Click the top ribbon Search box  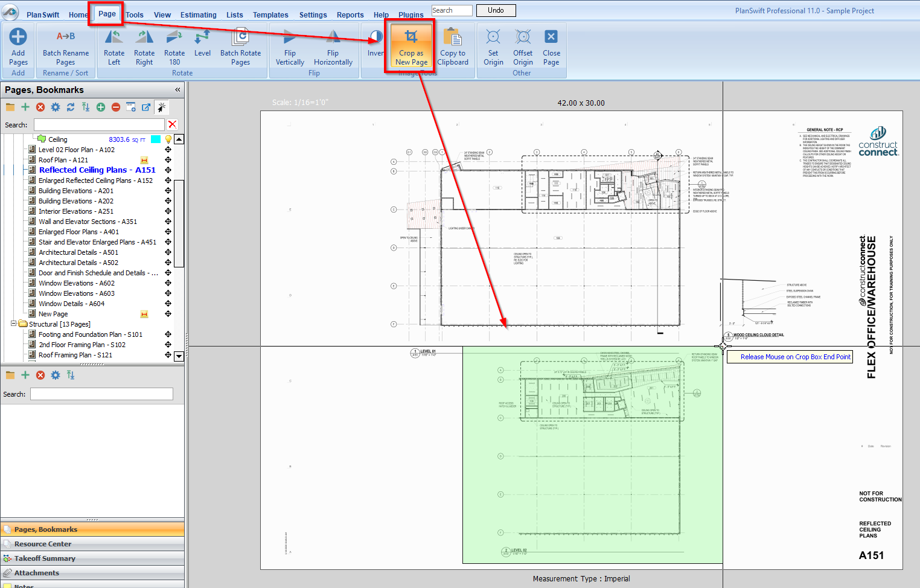(452, 10)
